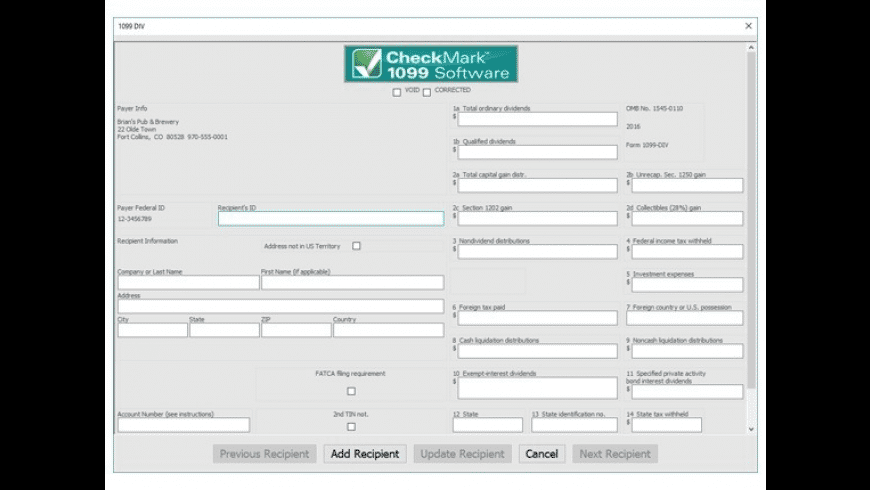Screen dimensions: 870x490
Task: Click the 4 Federal income tax withheld field
Action: 687,252
